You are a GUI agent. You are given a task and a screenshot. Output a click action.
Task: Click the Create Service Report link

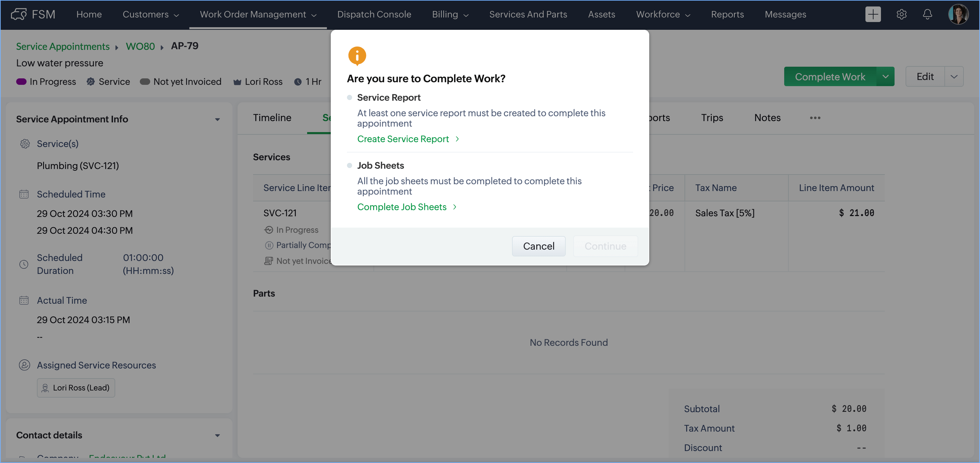point(403,139)
